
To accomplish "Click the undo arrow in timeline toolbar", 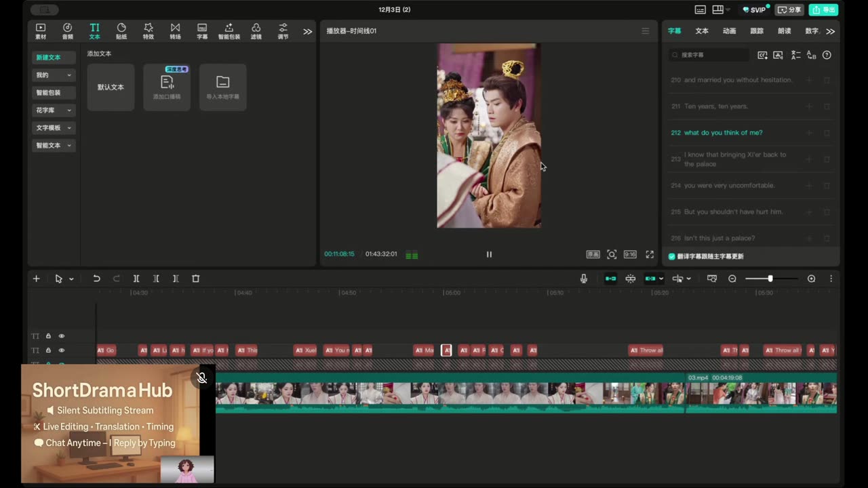I will 96,279.
